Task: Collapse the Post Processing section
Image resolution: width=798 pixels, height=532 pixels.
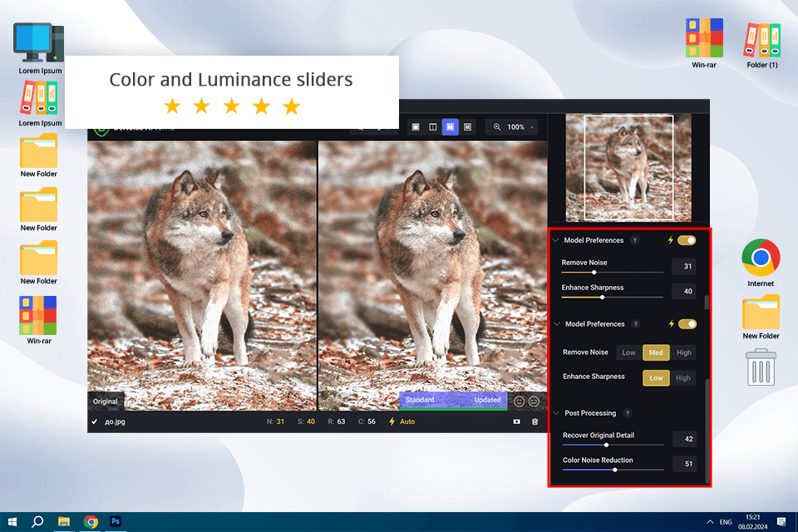Action: (556, 413)
